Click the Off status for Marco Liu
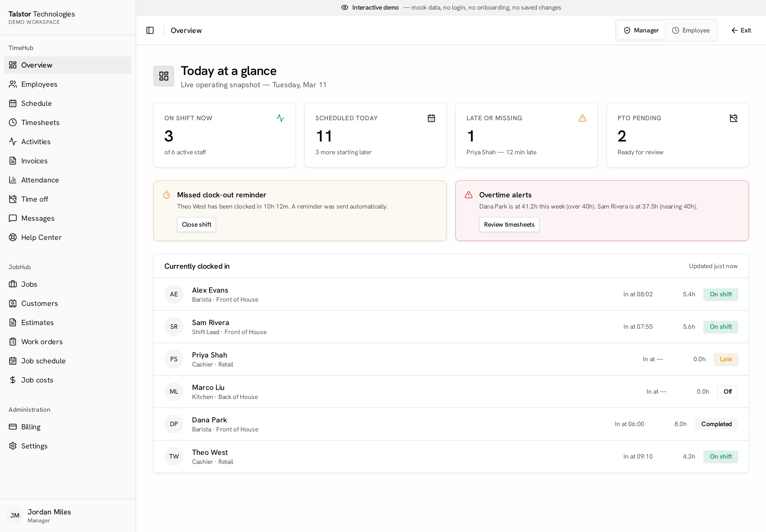The height and width of the screenshot is (532, 766). pos(727,392)
